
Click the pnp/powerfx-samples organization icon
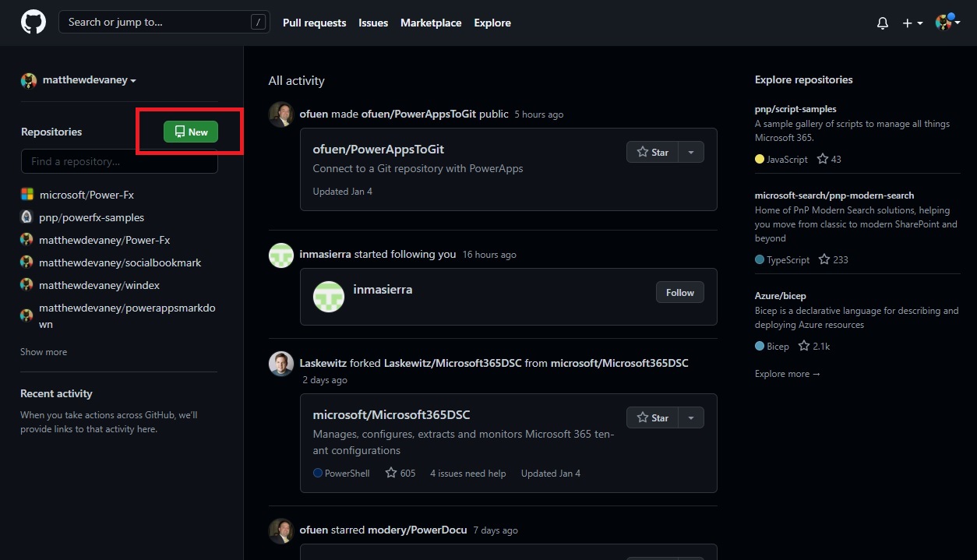click(x=26, y=217)
